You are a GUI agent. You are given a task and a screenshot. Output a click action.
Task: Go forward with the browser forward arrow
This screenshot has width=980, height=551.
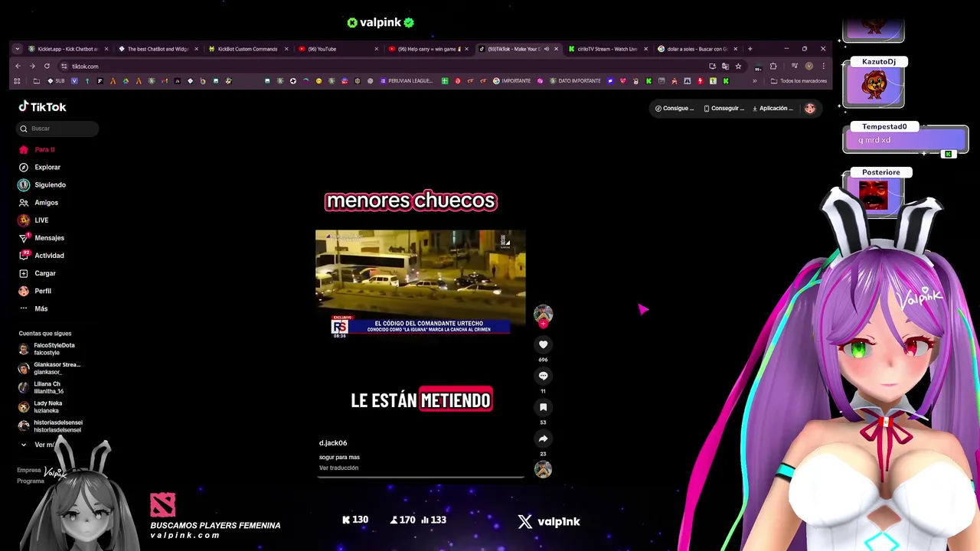[x=32, y=66]
